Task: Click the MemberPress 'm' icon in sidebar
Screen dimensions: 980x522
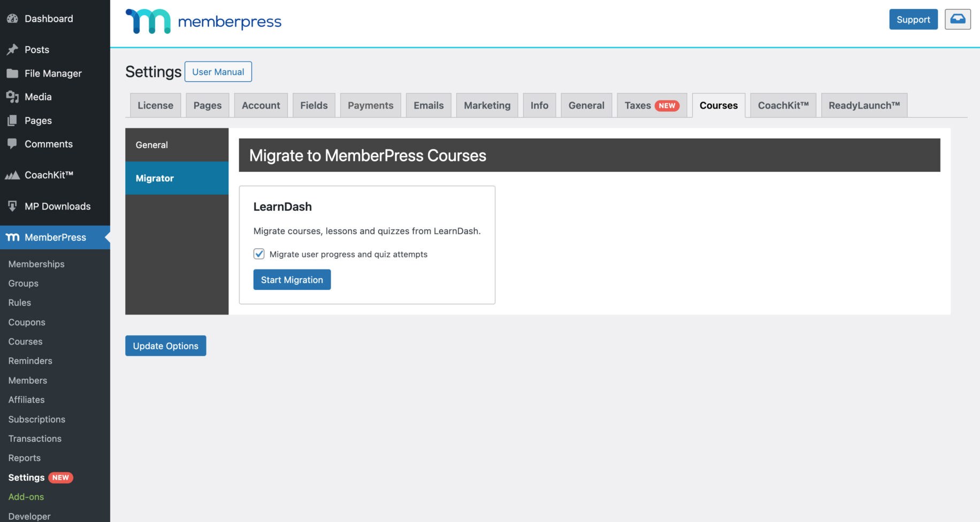Action: [x=13, y=237]
